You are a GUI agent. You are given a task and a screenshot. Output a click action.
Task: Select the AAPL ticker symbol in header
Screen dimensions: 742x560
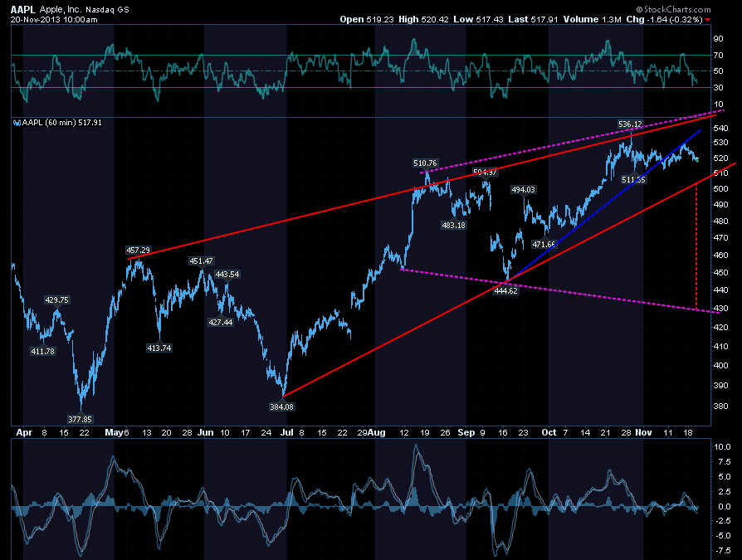point(24,9)
